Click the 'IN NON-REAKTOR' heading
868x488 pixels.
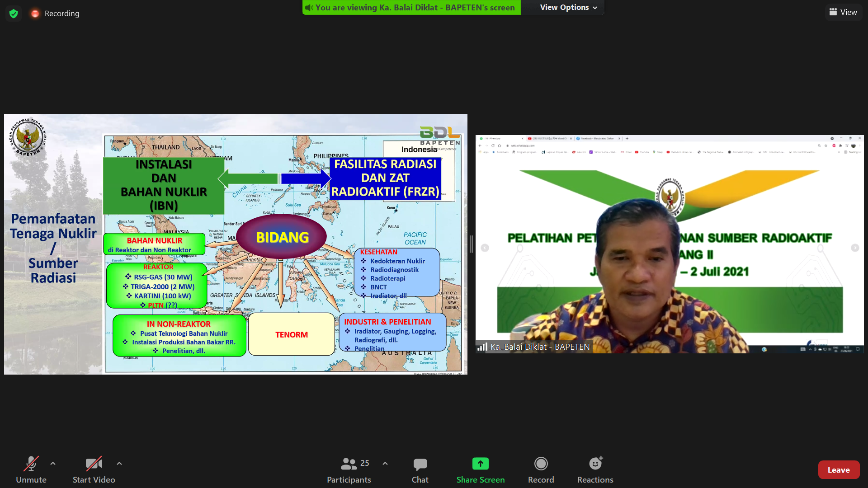point(179,324)
